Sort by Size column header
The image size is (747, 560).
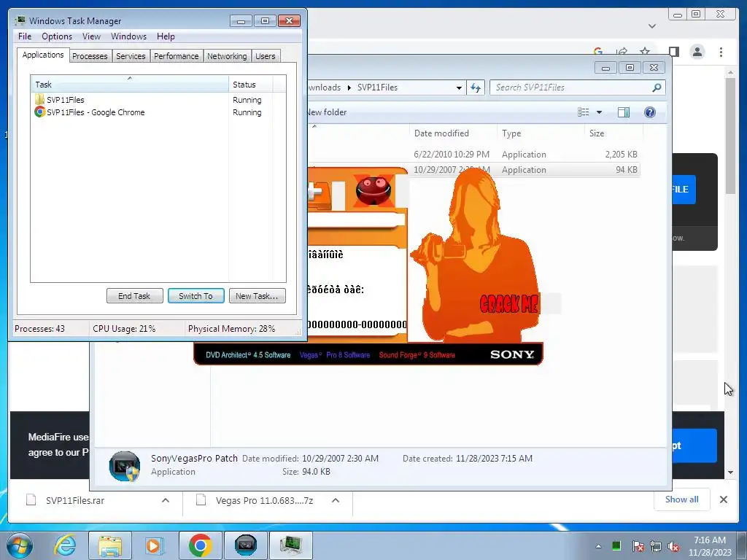[x=614, y=133]
